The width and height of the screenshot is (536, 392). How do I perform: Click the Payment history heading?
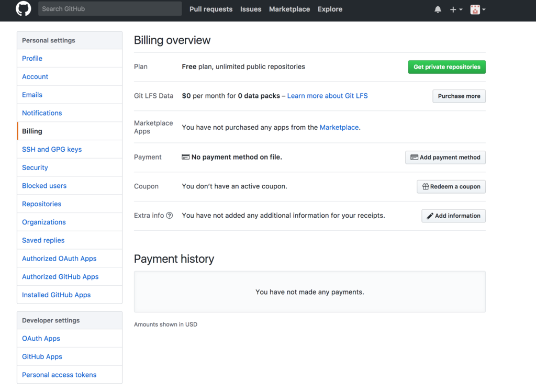tap(174, 259)
